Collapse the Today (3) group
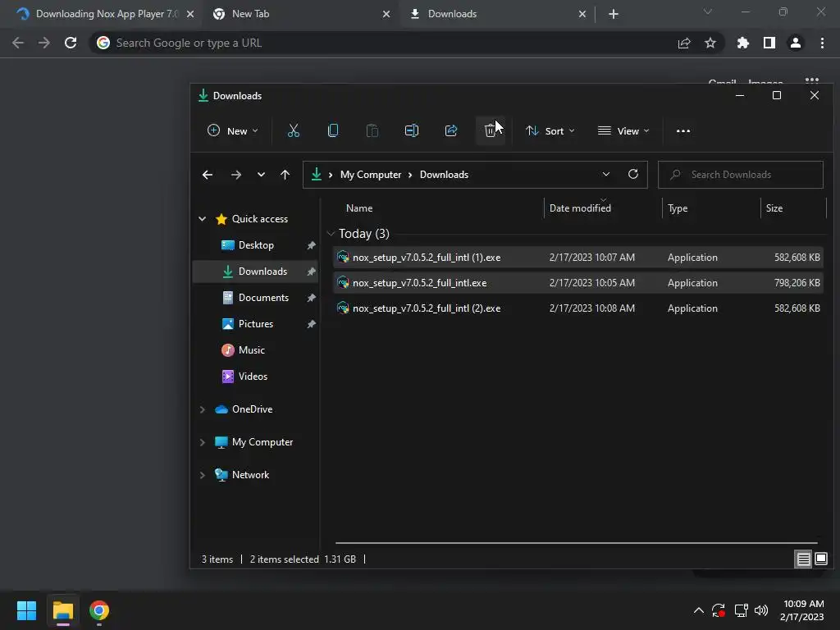Screen dimensions: 840x630 (331, 234)
